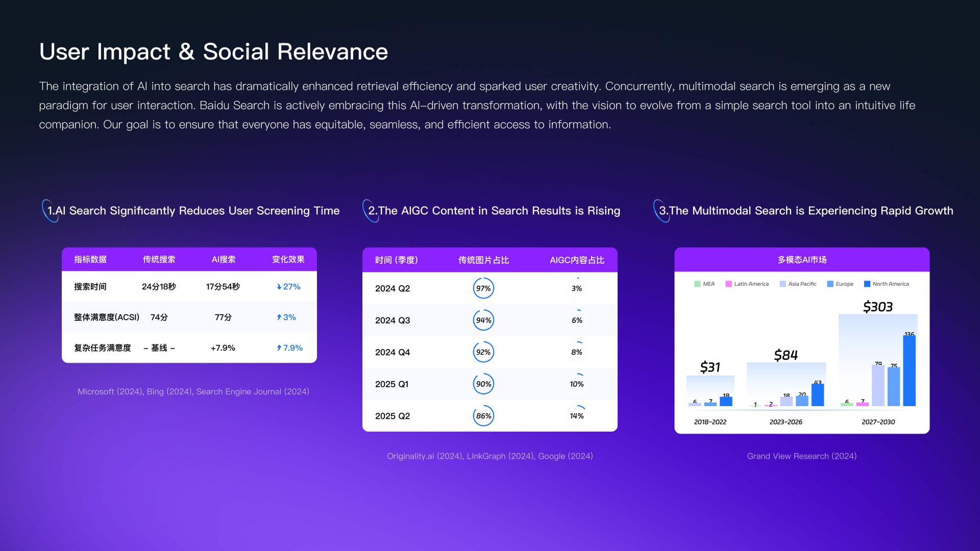Click the $303 total label
The width and height of the screenshot is (980, 551).
click(x=878, y=307)
